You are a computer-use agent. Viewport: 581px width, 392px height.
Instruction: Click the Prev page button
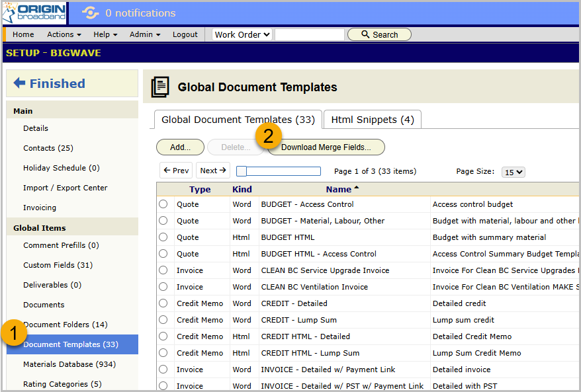tap(176, 171)
